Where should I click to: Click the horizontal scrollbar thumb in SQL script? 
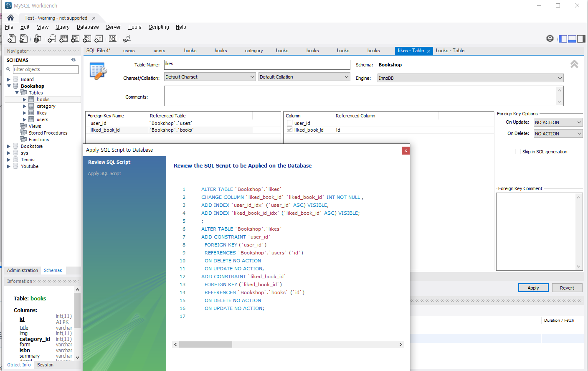coord(205,345)
